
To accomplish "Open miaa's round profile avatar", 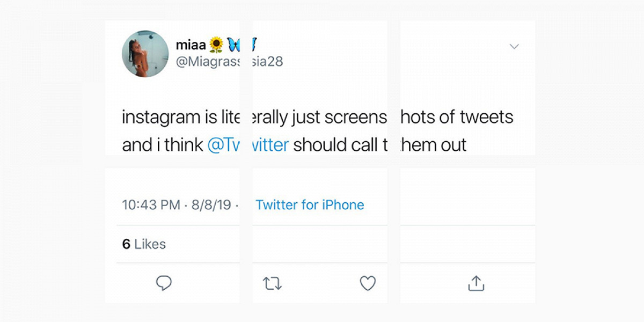I will click(145, 54).
